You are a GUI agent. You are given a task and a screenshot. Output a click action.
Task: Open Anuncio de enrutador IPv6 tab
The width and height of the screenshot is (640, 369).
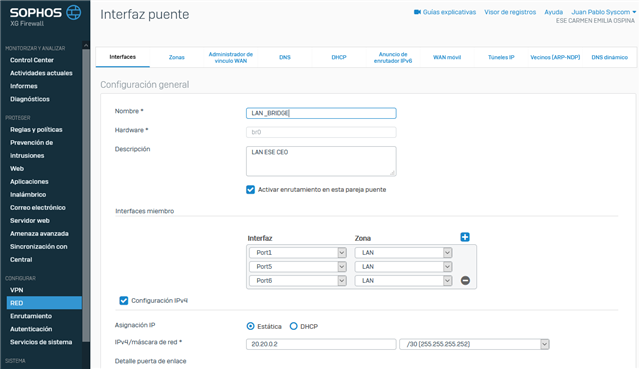pyautogui.click(x=393, y=58)
